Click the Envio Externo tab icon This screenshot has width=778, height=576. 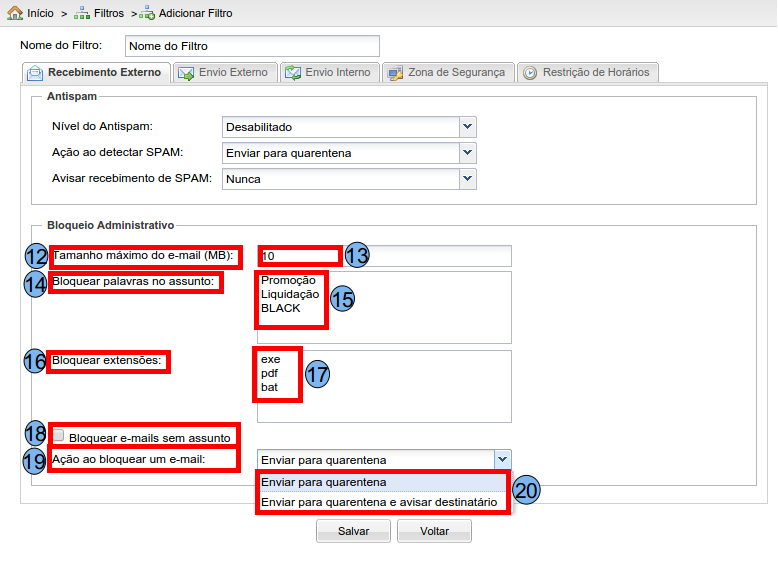(185, 73)
